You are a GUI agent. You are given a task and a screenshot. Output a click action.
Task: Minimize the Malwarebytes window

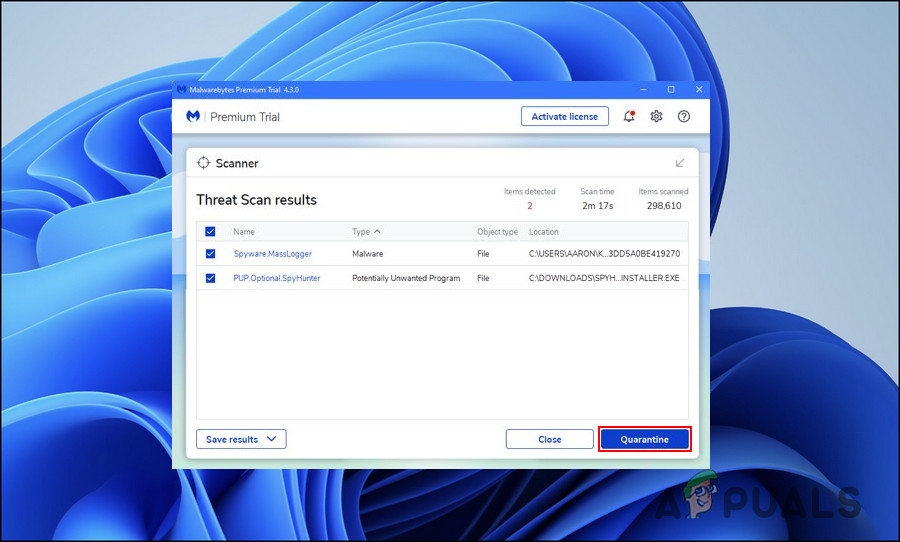pyautogui.click(x=643, y=90)
